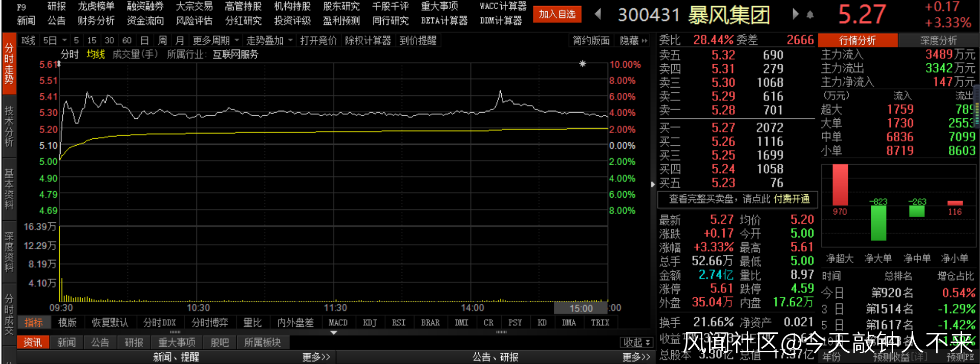Click the down triangle below the MACD tab

pyautogui.click(x=334, y=333)
